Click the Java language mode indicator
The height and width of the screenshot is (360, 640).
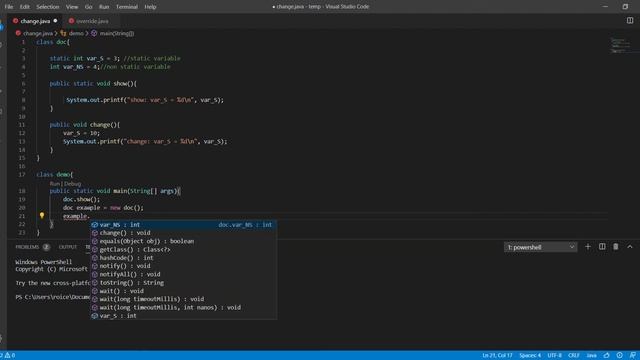(x=591, y=356)
